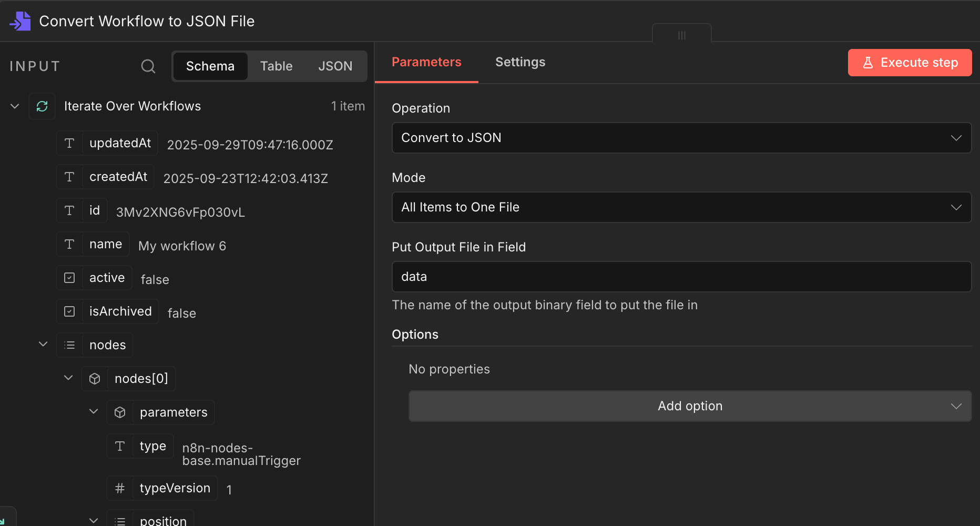Select the isArchived field pill

108,311
